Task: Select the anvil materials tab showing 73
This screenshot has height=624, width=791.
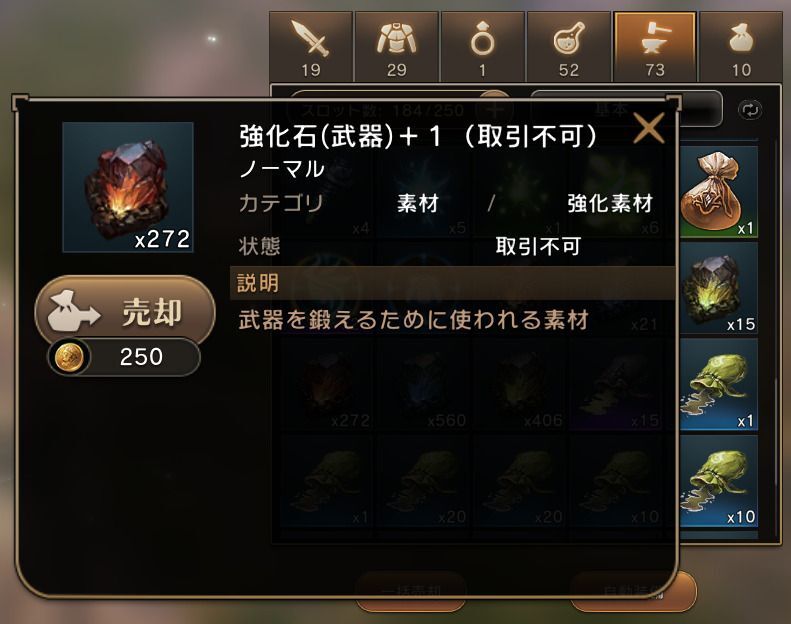Action: tap(655, 46)
